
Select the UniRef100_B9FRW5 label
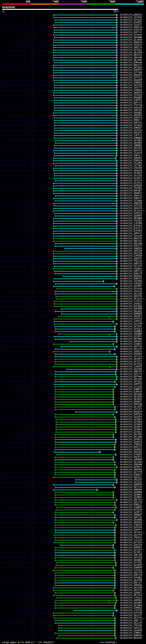coord(131,309)
